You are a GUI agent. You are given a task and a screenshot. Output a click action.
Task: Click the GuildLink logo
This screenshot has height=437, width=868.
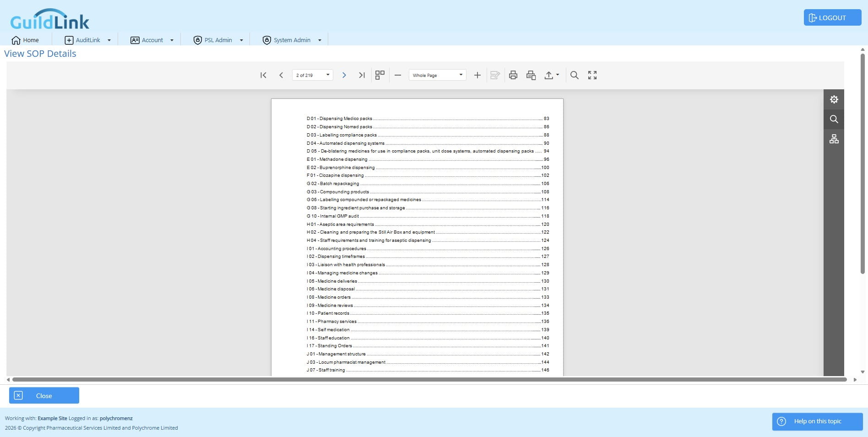point(49,19)
